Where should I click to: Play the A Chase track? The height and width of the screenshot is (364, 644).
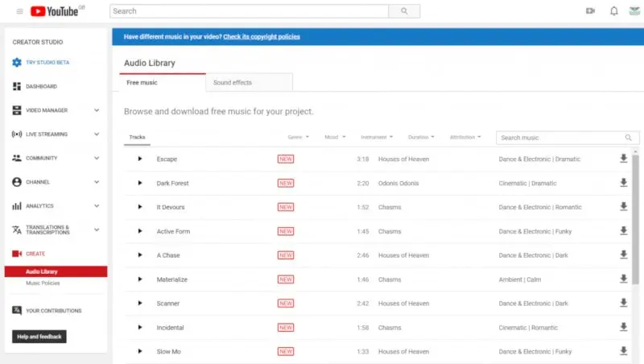coord(139,254)
